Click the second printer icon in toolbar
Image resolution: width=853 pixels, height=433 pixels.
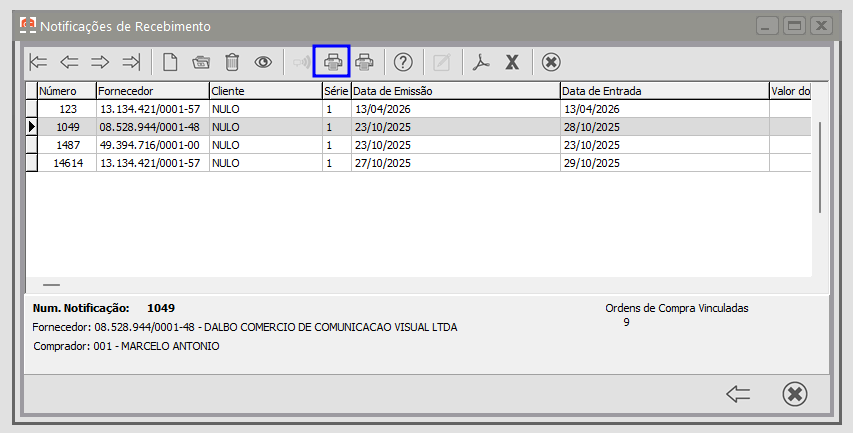[x=365, y=62]
